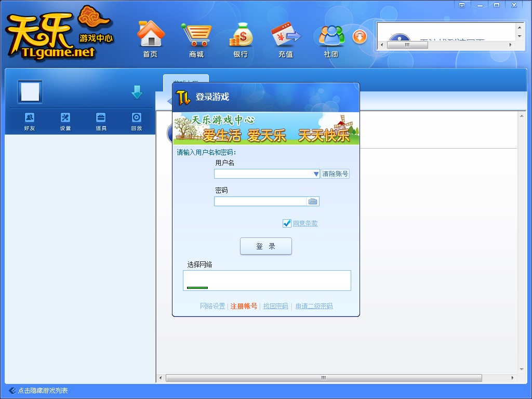
Task: Open the 找回密码 recover password link
Action: click(x=275, y=307)
